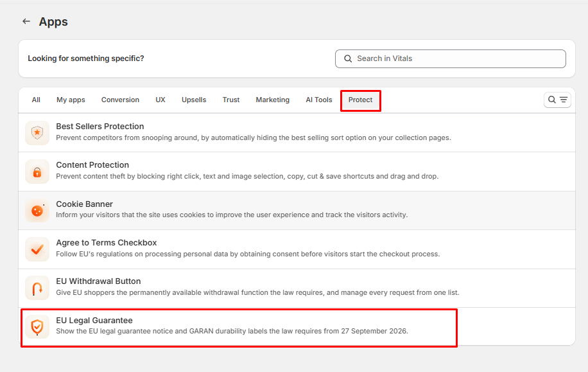Screen dimensions: 588x372
Task: Click the EU Withdrawal Button arrow icon
Action: pyautogui.click(x=37, y=288)
